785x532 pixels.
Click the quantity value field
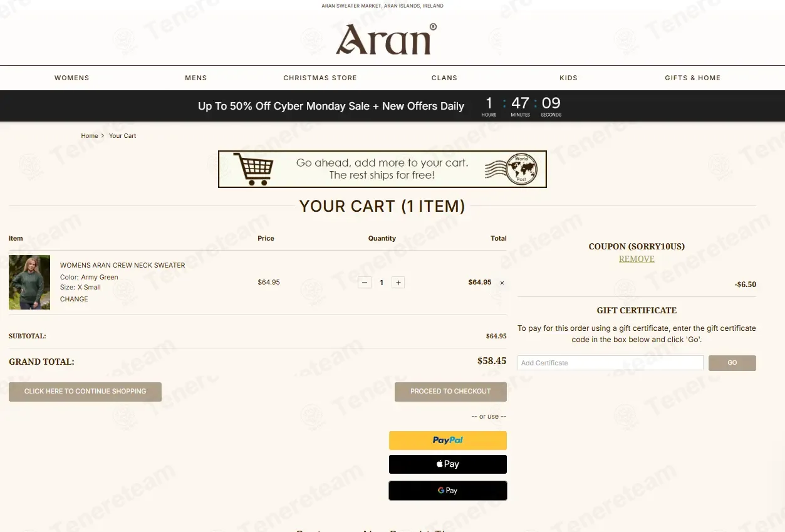(382, 283)
